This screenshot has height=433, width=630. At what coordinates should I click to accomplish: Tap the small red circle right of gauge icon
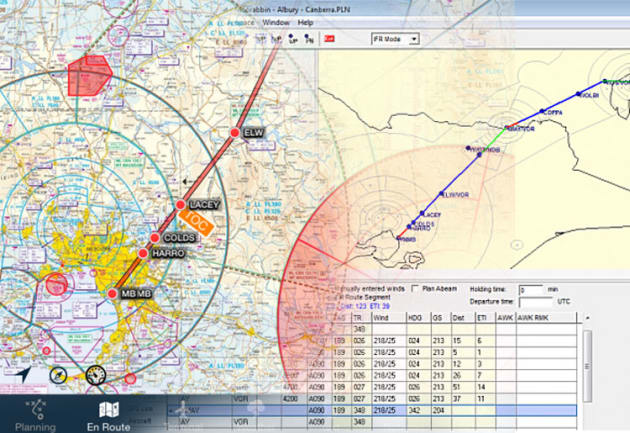click(130, 379)
